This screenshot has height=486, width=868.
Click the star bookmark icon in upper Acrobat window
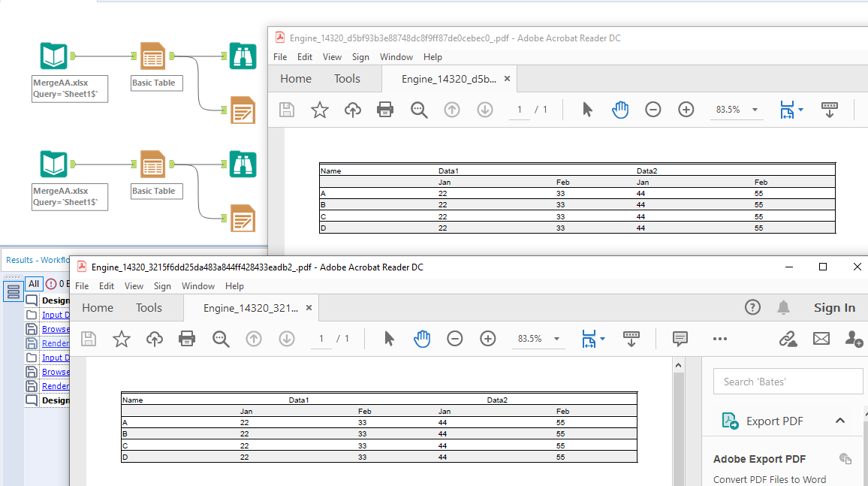click(320, 110)
